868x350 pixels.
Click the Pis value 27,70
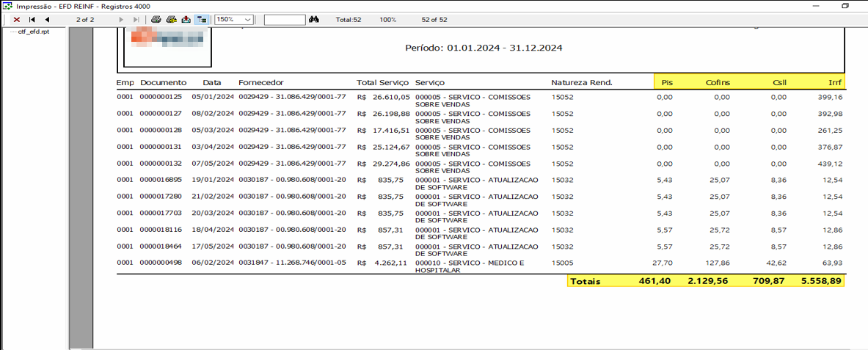click(664, 263)
